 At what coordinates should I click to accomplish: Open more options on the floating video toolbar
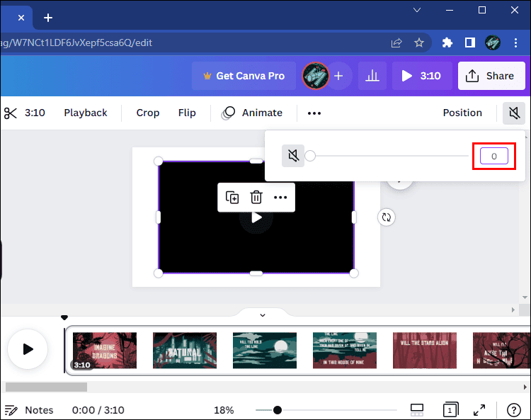coord(280,198)
